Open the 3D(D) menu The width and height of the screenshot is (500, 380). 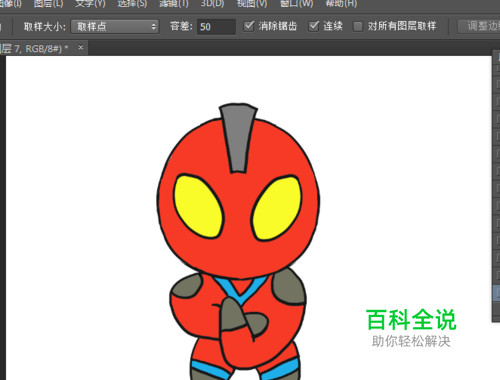(x=212, y=3)
